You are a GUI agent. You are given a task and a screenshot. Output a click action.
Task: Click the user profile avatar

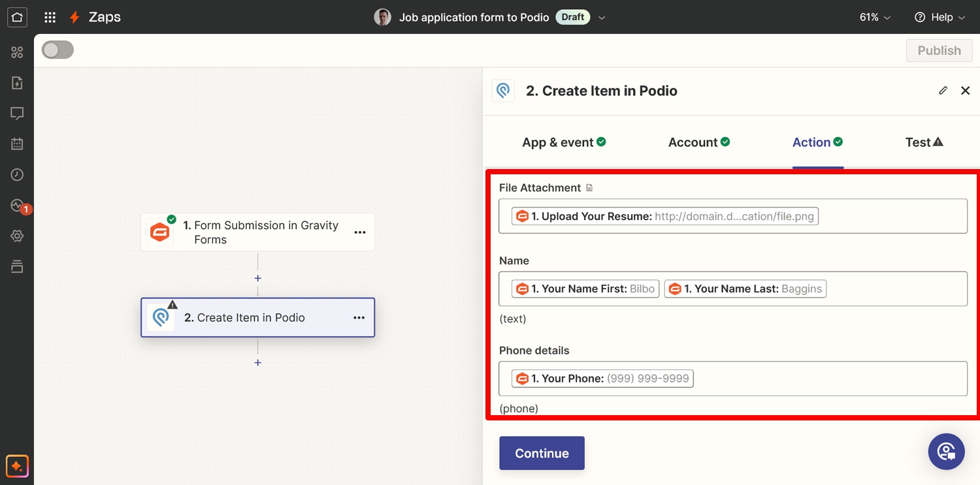tap(382, 17)
